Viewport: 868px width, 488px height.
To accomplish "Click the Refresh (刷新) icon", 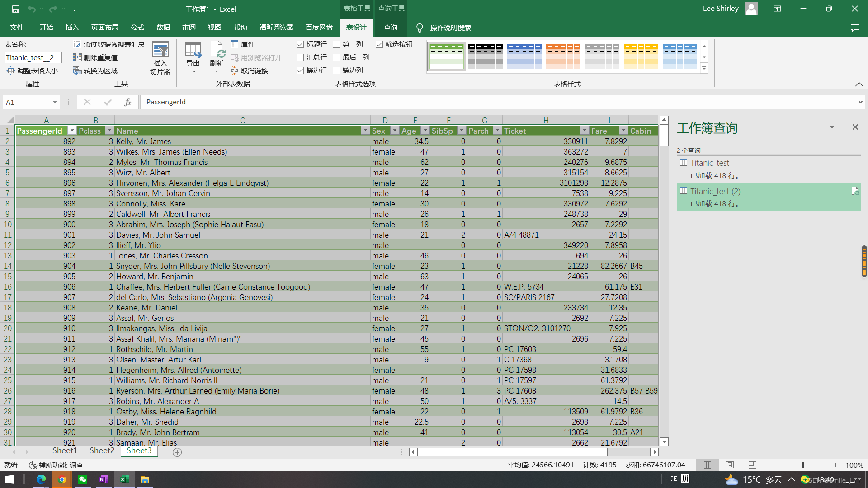I will point(217,50).
